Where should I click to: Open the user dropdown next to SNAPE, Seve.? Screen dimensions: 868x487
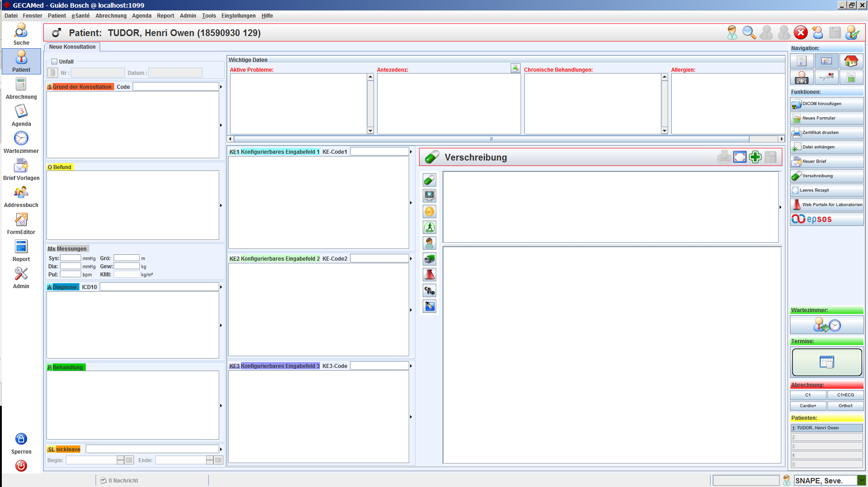pos(862,480)
